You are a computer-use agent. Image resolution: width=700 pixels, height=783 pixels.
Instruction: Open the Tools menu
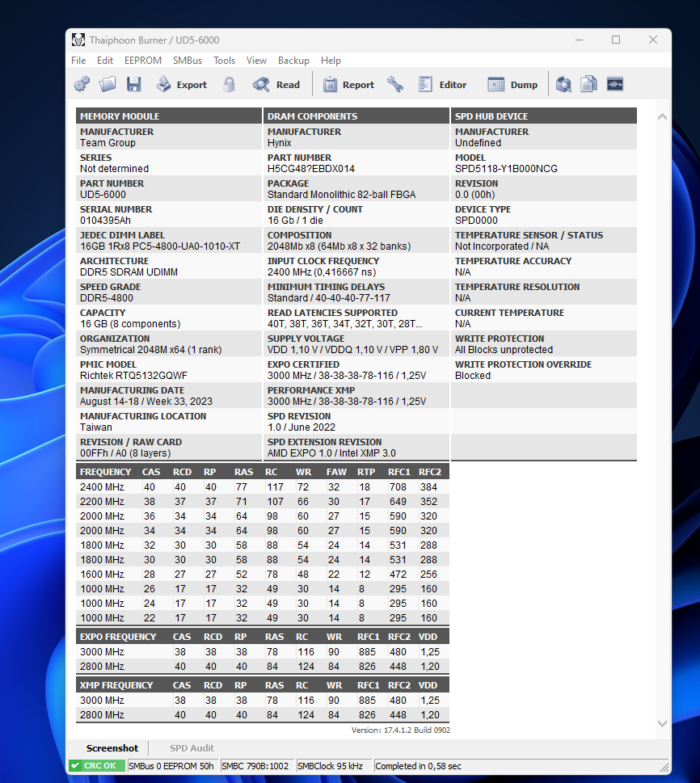(x=225, y=61)
